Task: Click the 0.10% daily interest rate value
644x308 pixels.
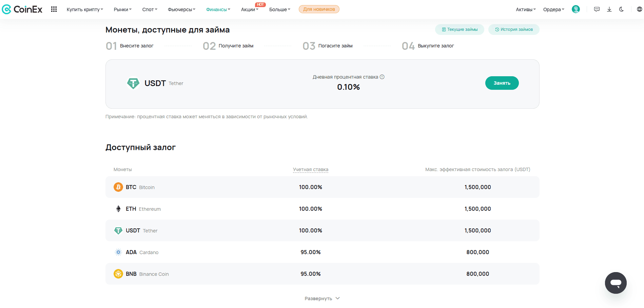Action: pos(349,87)
